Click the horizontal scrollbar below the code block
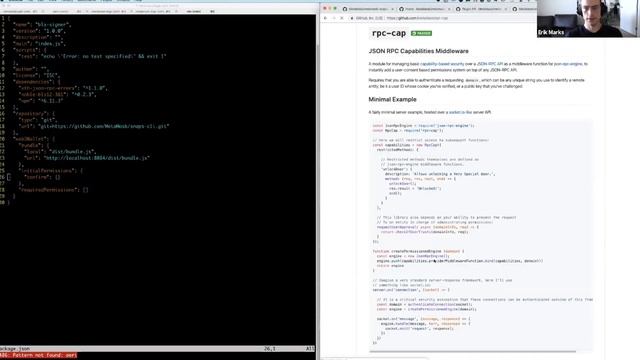Viewport: 640px width, 360px height. (x=473, y=351)
